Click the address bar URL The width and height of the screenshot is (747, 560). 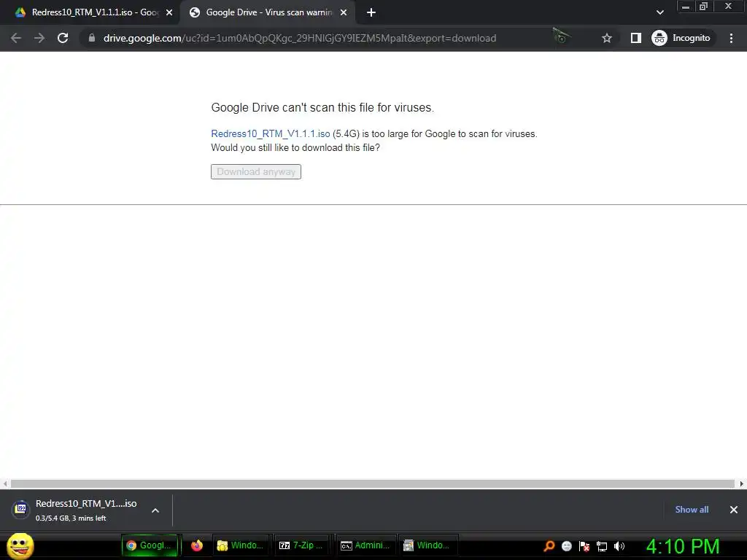300,38
